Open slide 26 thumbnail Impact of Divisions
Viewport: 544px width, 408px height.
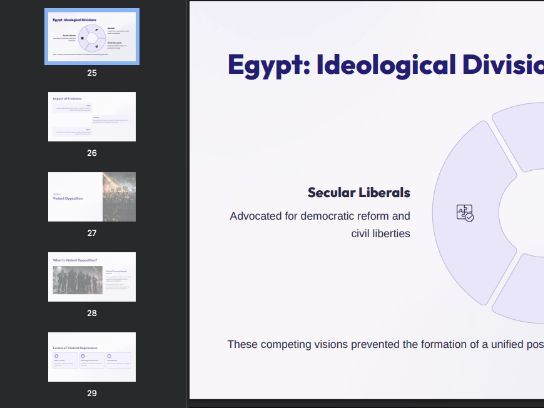92,117
